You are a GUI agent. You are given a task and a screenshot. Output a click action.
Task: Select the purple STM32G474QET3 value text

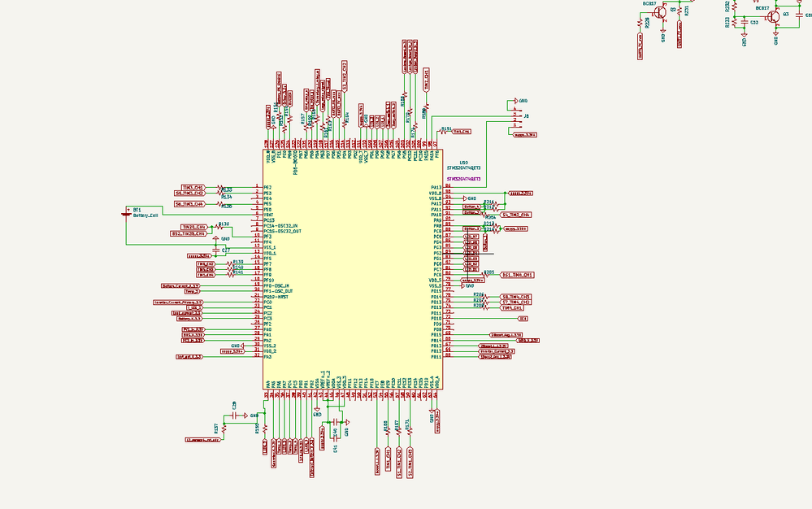tap(463, 179)
